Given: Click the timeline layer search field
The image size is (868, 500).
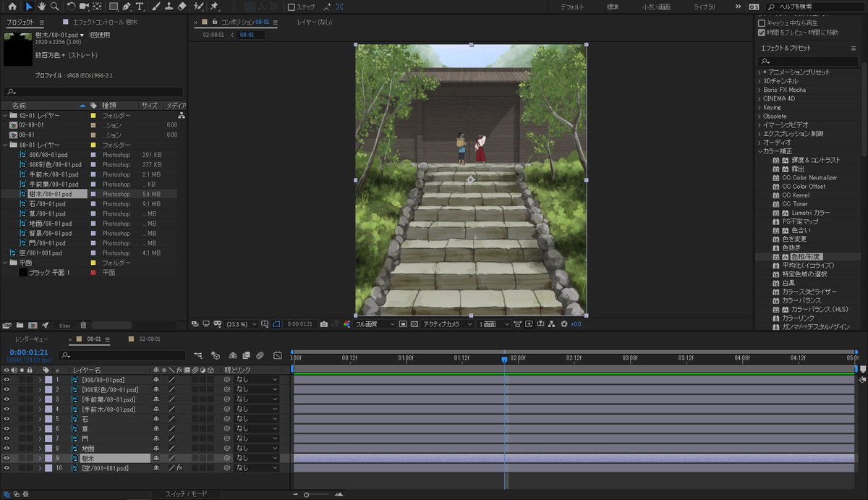Looking at the screenshot, I should pos(123,355).
